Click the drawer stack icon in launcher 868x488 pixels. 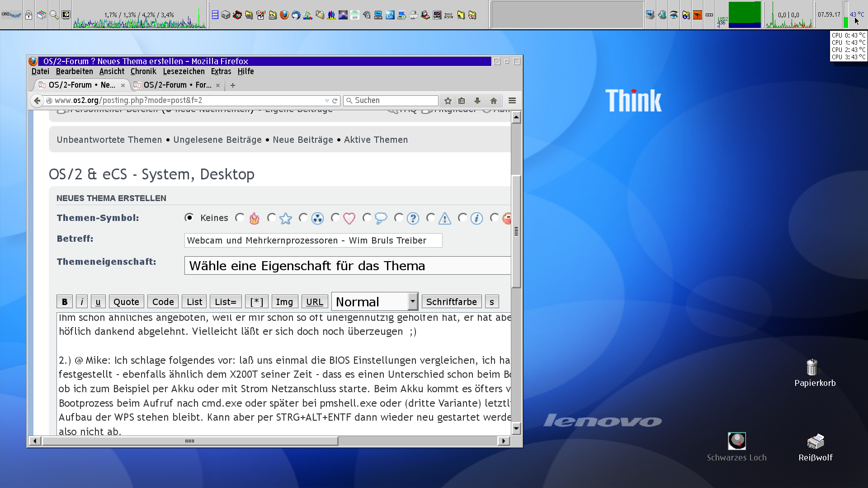pyautogui.click(x=215, y=15)
